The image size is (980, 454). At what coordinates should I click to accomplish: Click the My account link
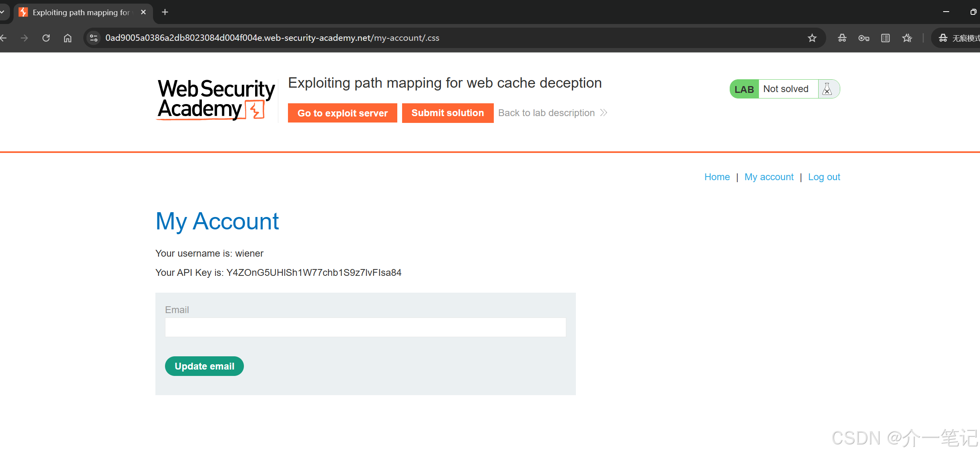coord(769,177)
